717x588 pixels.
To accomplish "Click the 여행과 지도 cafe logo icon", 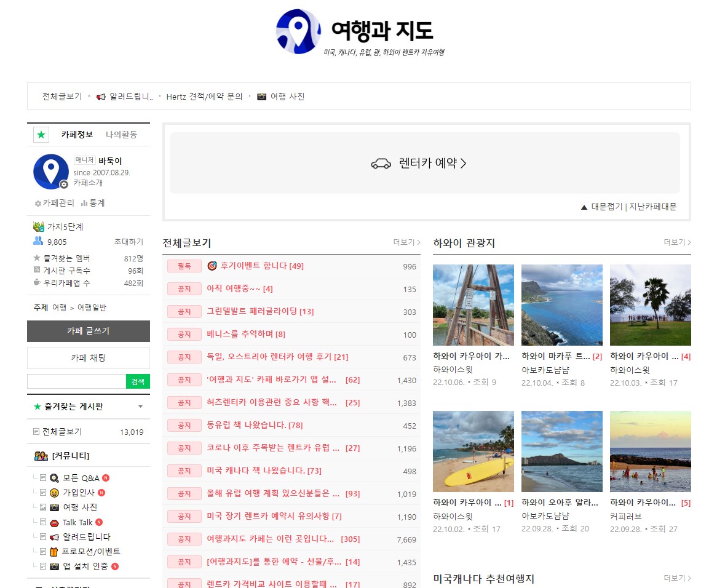I will (x=298, y=31).
